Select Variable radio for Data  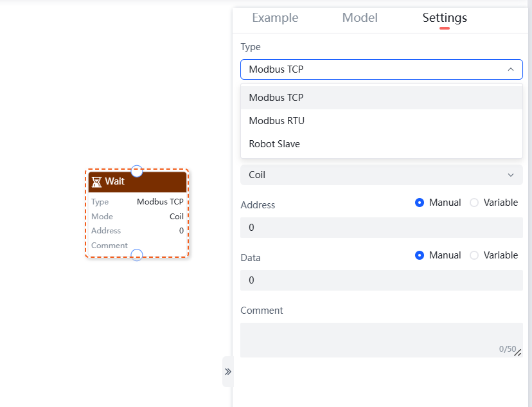point(474,255)
